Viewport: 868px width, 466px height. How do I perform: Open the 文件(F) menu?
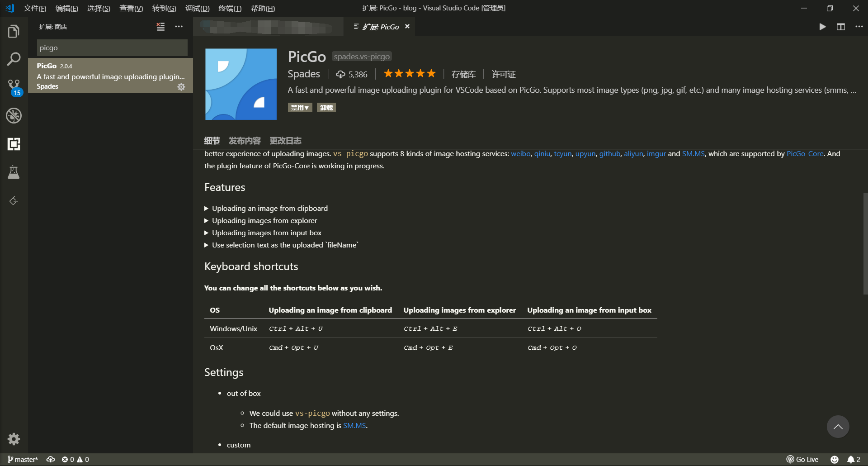[x=35, y=8]
